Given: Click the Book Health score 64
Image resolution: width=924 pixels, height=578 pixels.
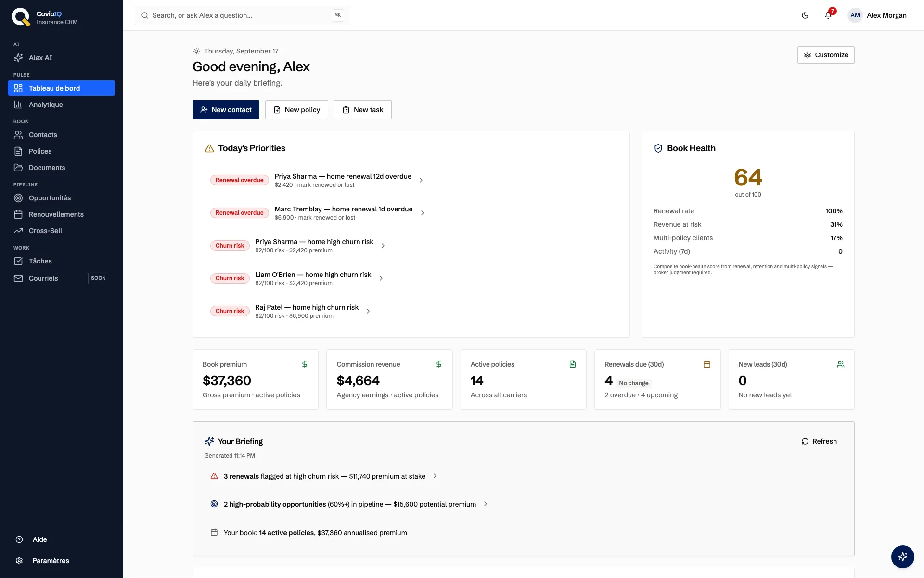Looking at the screenshot, I should point(748,178).
